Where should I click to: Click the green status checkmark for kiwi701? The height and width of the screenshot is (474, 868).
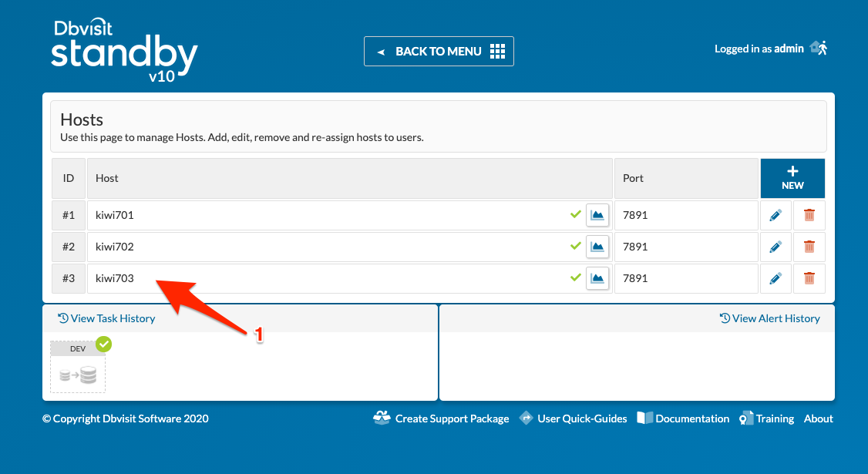pos(576,213)
